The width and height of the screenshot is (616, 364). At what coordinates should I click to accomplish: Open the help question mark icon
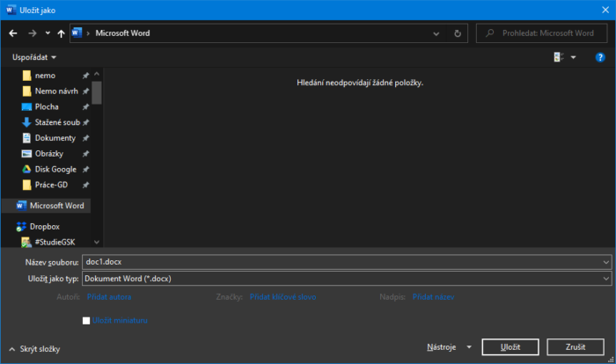(600, 57)
